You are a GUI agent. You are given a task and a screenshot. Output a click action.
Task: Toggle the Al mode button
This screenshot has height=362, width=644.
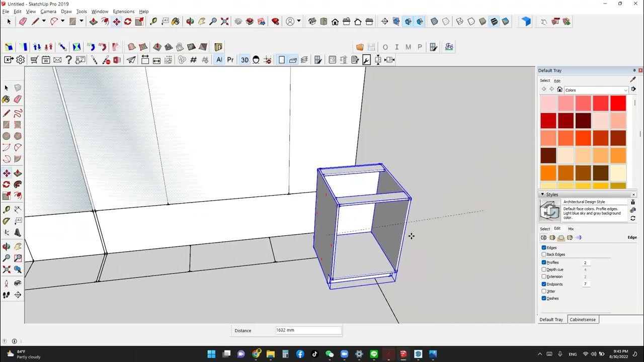coord(219,60)
